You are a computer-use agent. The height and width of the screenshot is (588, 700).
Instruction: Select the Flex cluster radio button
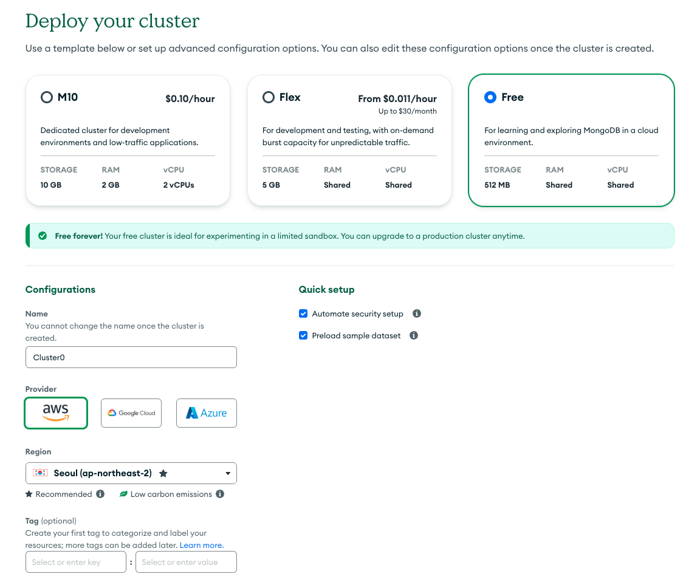[x=269, y=97]
